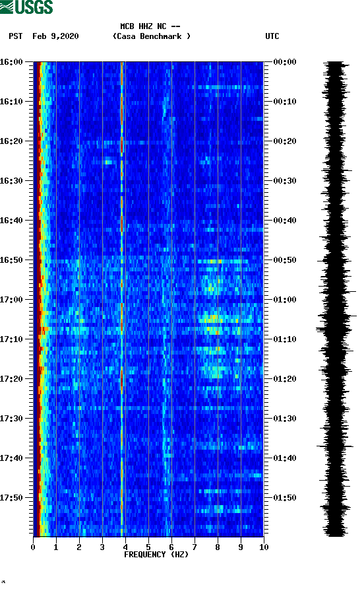Image resolution: width=364 pixels, height=589 pixels.
Task: Click the 16:30 PST time label
Action: (11, 181)
